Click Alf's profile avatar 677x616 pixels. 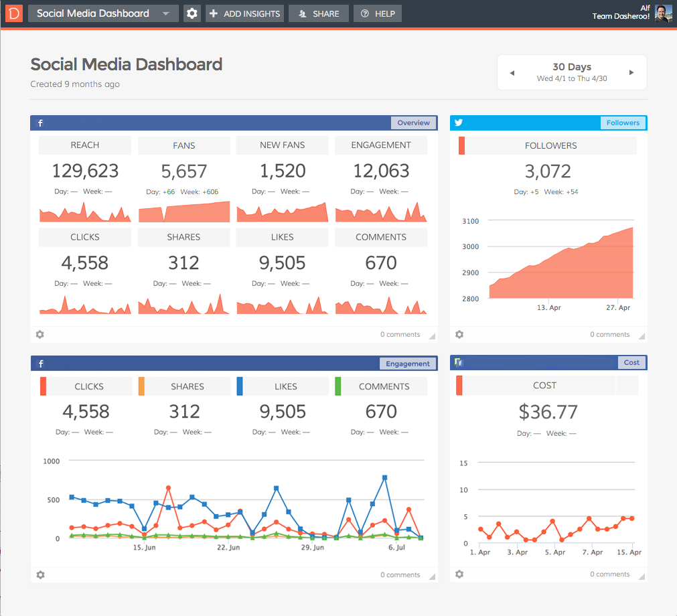[x=662, y=13]
